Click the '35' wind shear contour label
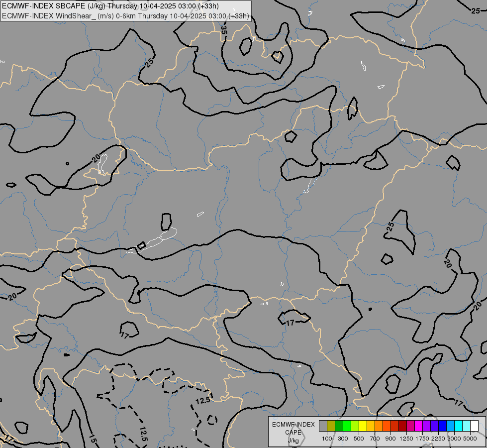The image size is (487, 448). [x=224, y=30]
